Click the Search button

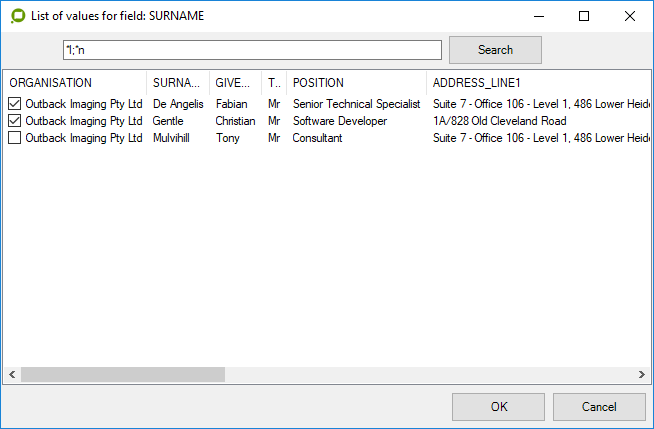(495, 50)
